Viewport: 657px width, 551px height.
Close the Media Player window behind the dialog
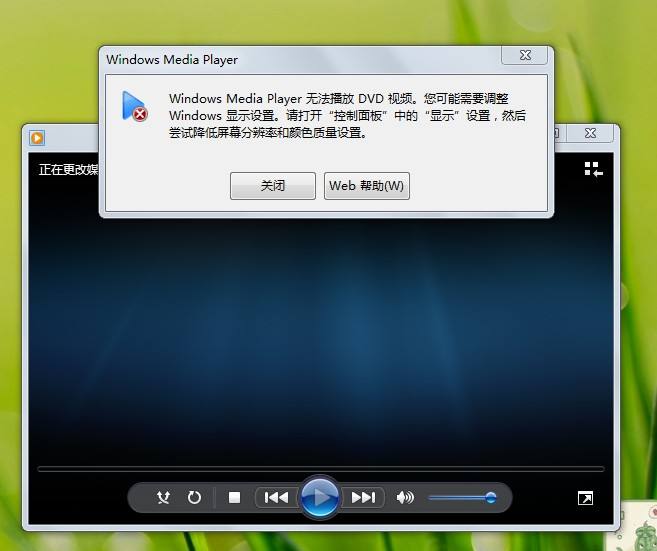pos(590,133)
